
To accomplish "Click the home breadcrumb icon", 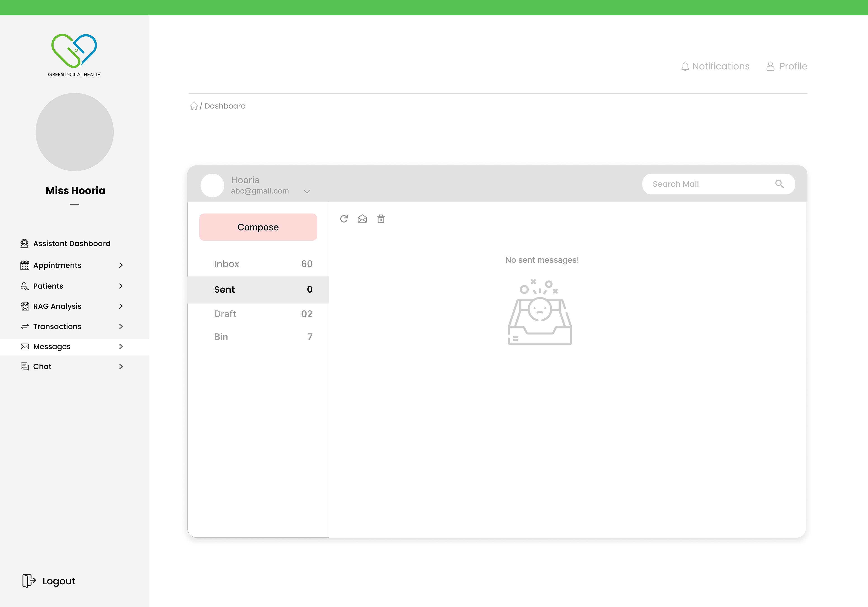I will click(193, 106).
